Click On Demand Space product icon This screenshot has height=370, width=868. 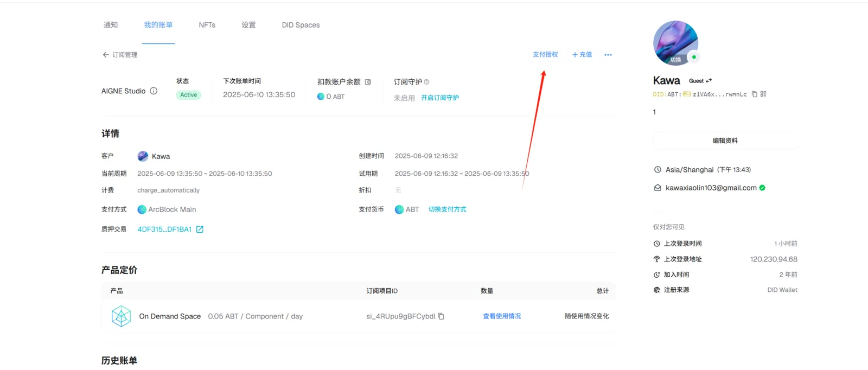pyautogui.click(x=121, y=316)
